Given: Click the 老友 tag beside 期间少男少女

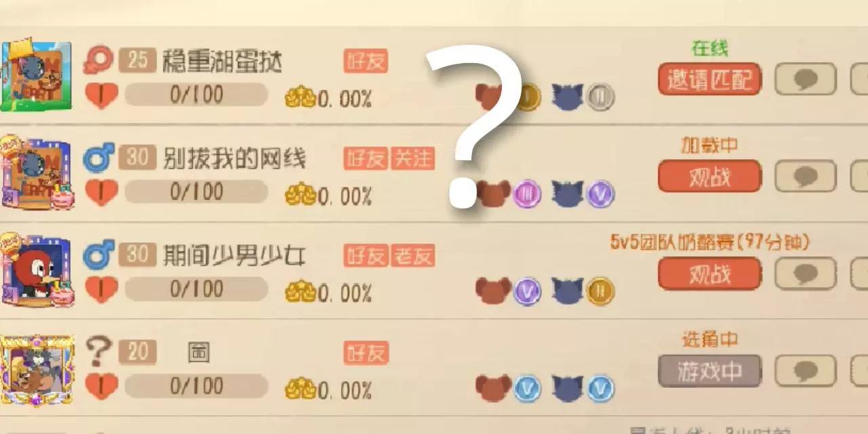Looking at the screenshot, I should click(412, 256).
